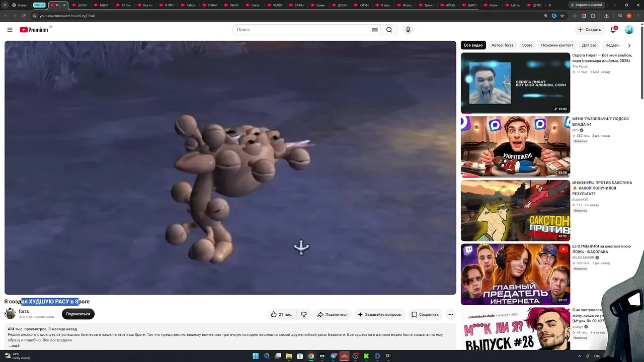
Task: Open the browser extensions puzzle icon
Action: [x=593, y=16]
